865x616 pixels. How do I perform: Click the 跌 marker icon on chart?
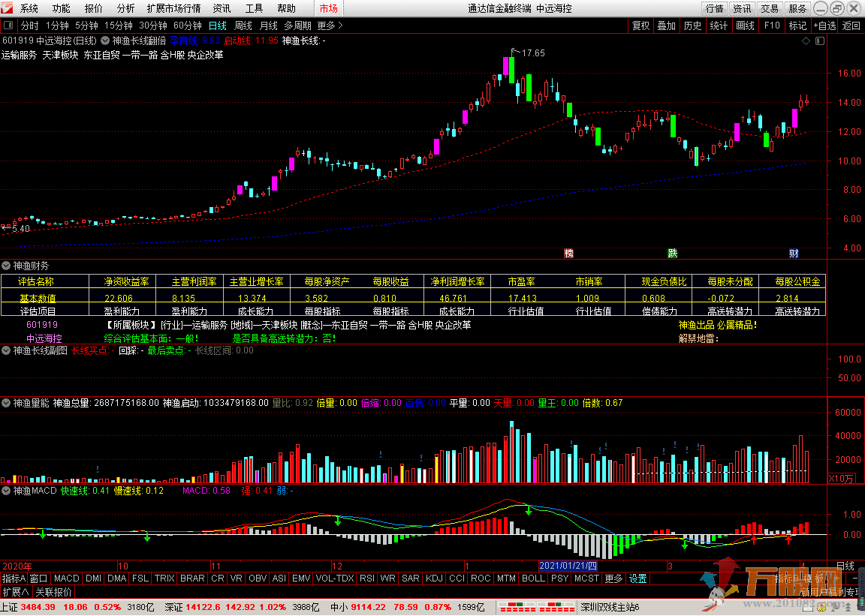click(x=673, y=253)
